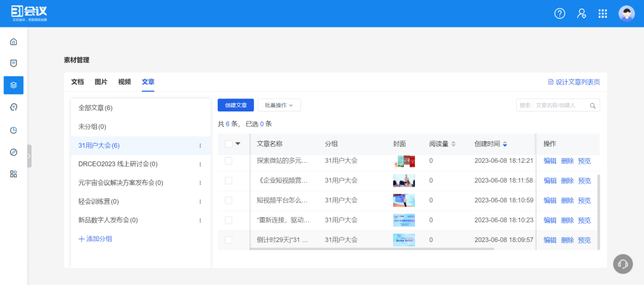Click the 创建文章 button
The width and height of the screenshot is (644, 285).
coord(236,105)
